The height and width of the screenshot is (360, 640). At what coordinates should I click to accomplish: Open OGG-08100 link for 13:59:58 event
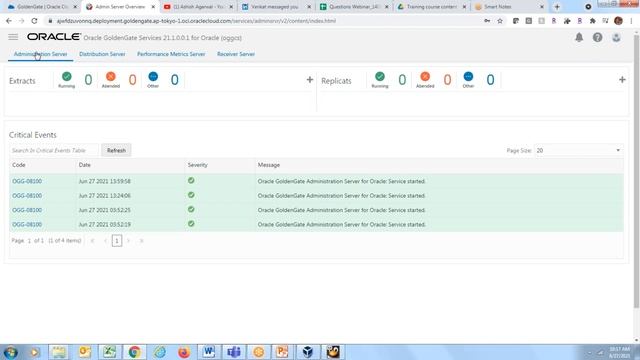click(27, 181)
